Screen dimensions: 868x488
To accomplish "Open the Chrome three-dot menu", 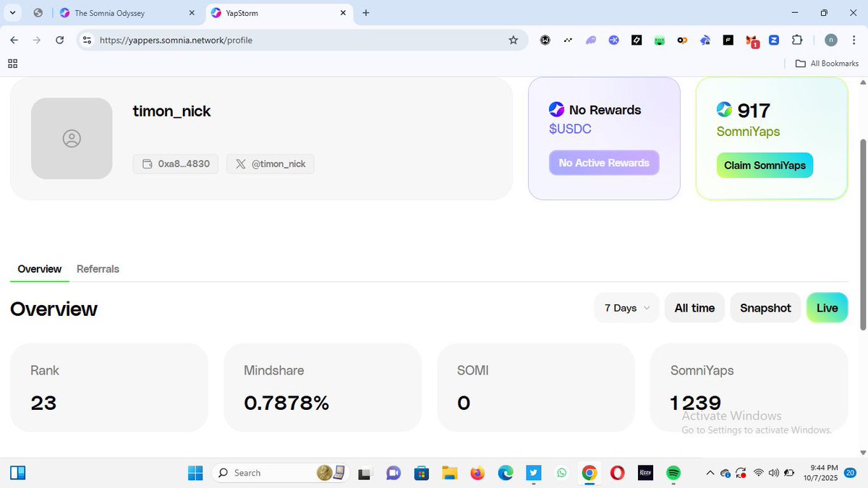I will click(854, 40).
